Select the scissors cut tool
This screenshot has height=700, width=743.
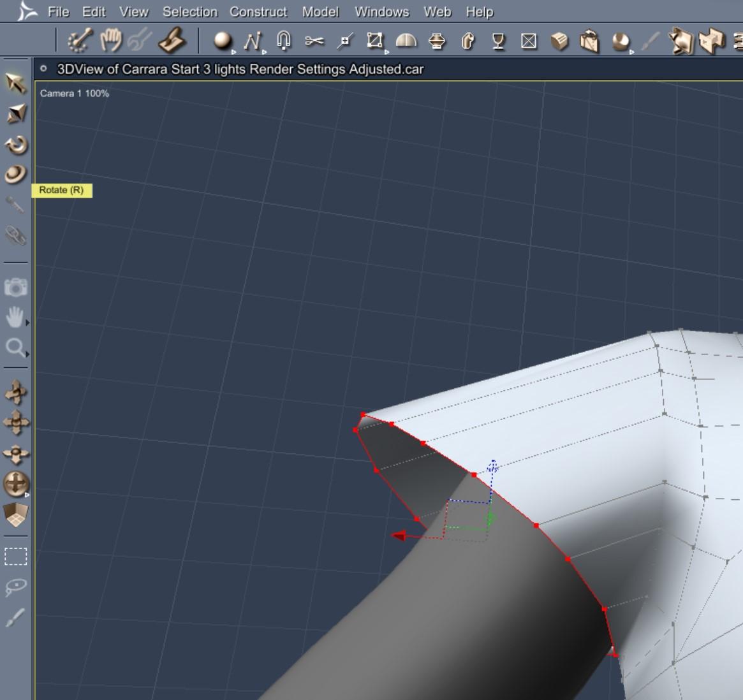(x=314, y=41)
